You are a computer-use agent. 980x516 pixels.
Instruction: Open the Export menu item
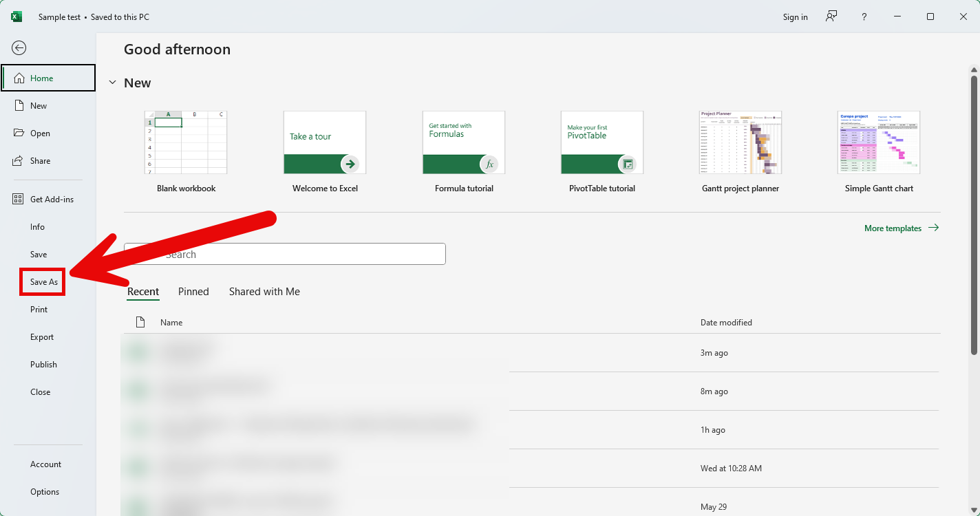[x=42, y=337]
